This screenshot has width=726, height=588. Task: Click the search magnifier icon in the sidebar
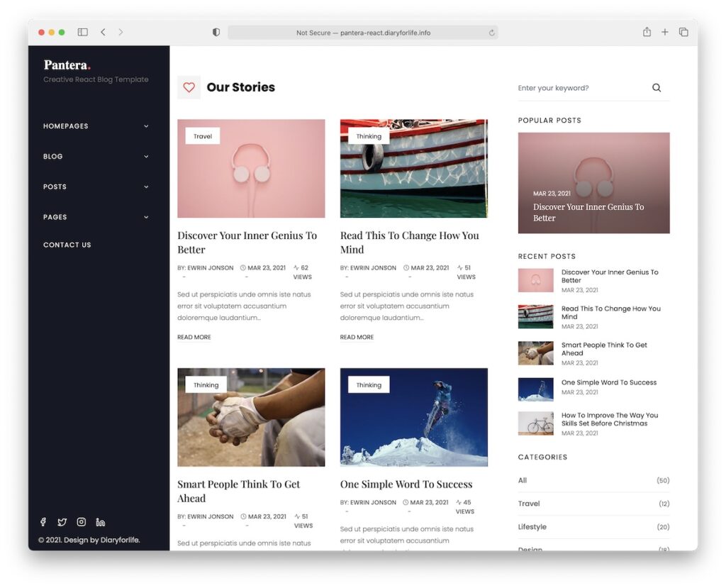point(656,87)
